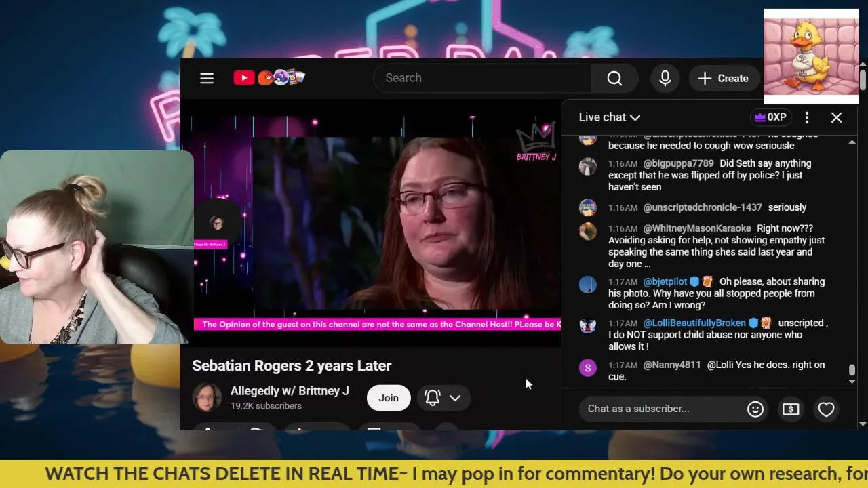This screenshot has width=868, height=488.
Task: Focus the YouTube Search field
Action: [482, 78]
